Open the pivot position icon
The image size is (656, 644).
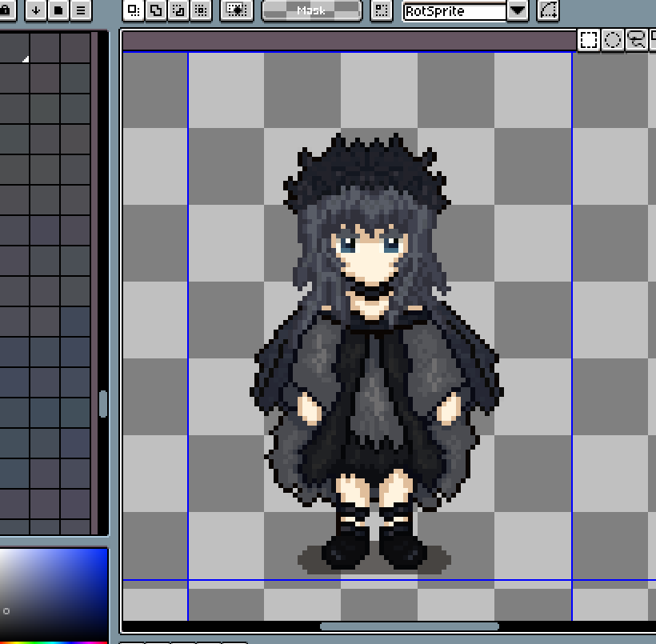click(x=382, y=10)
